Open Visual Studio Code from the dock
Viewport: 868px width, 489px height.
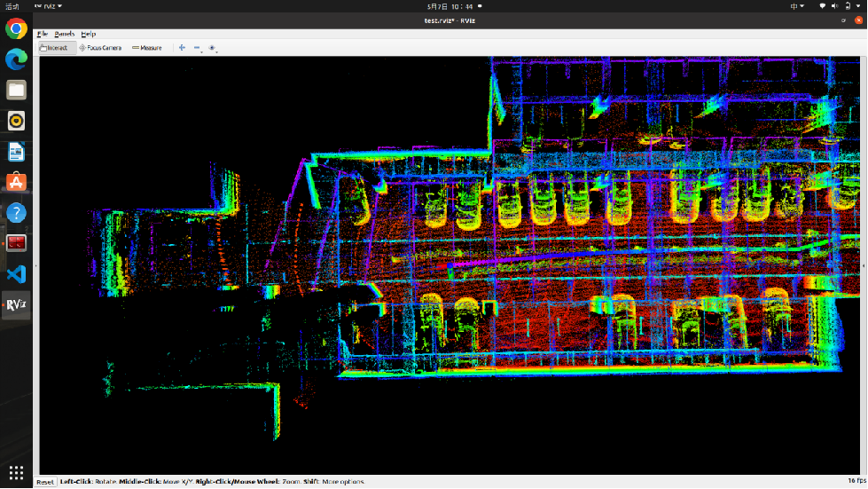(16, 274)
